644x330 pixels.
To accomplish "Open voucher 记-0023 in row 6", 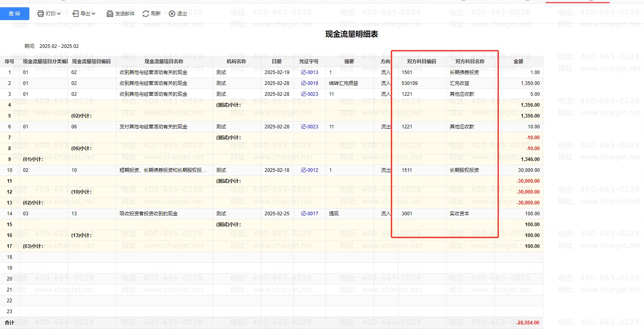I will click(x=309, y=127).
